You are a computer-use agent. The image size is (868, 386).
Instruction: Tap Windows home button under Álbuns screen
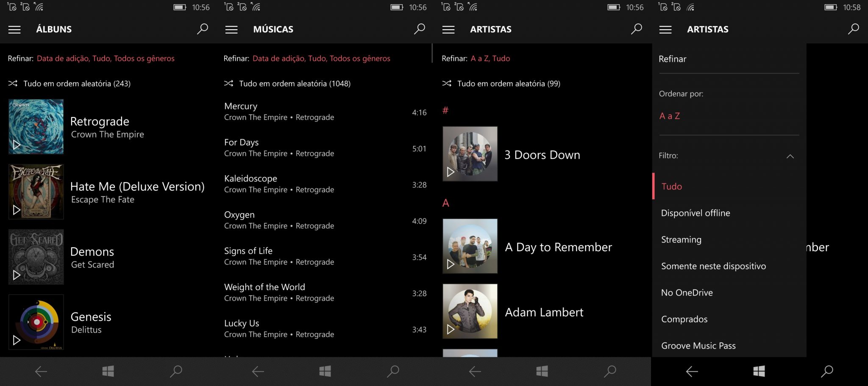(x=108, y=372)
